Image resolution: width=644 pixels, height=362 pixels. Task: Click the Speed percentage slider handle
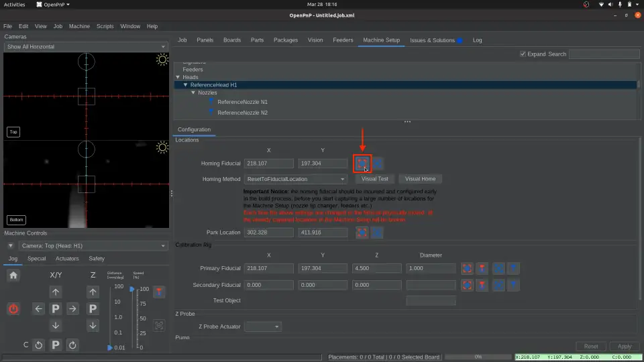(132, 289)
